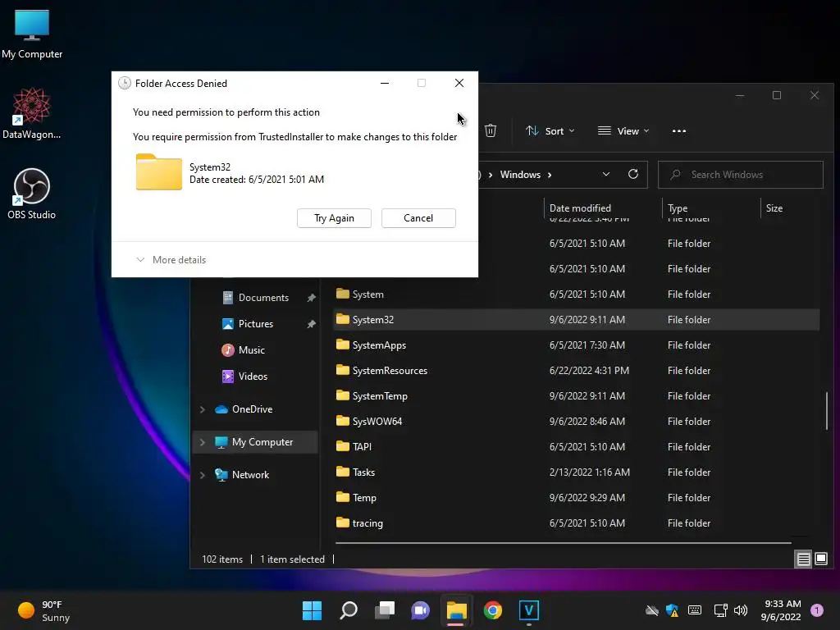
Task: Select the SystemTemp folder
Action: pos(576,396)
